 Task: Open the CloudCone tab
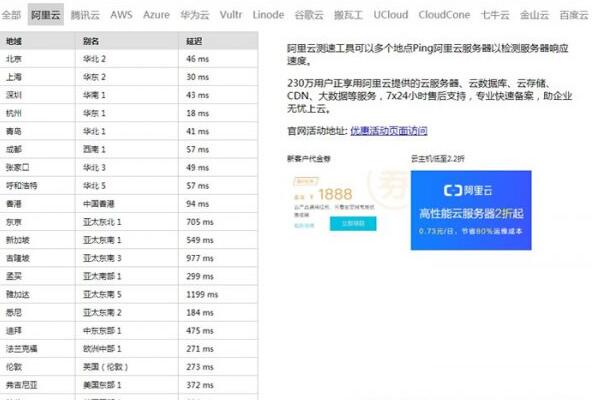click(444, 15)
